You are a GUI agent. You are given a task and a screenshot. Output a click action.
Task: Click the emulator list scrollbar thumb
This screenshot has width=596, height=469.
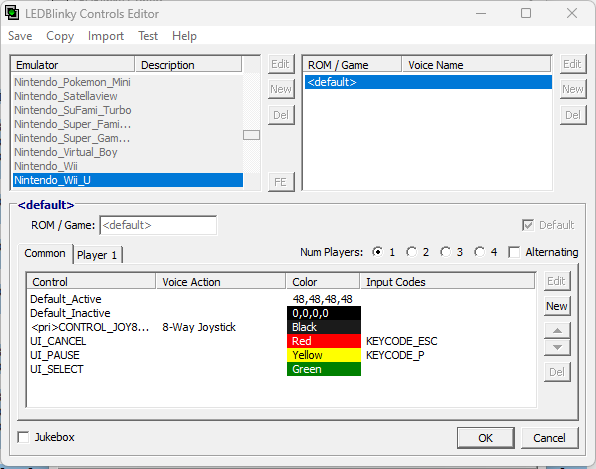click(x=251, y=135)
